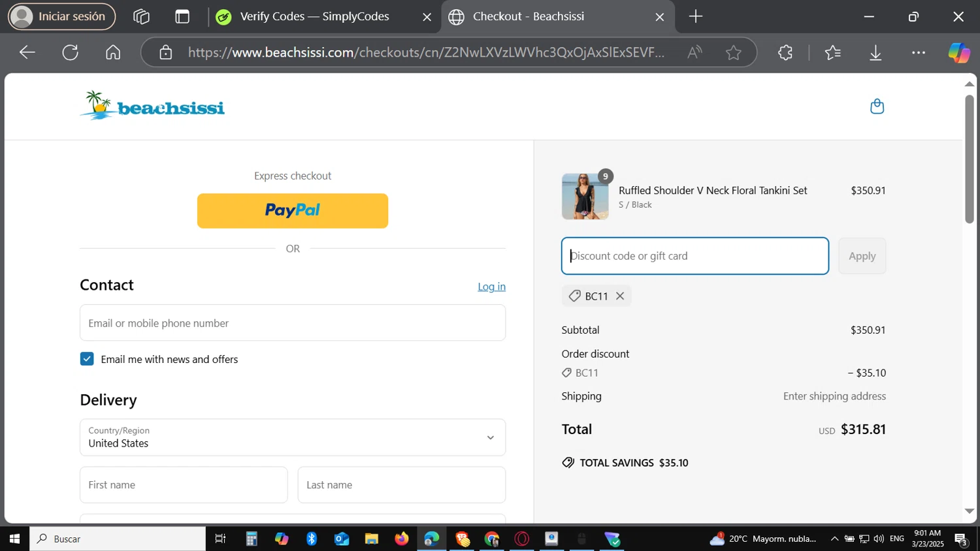Open the workspaces icon in tab bar

141,16
